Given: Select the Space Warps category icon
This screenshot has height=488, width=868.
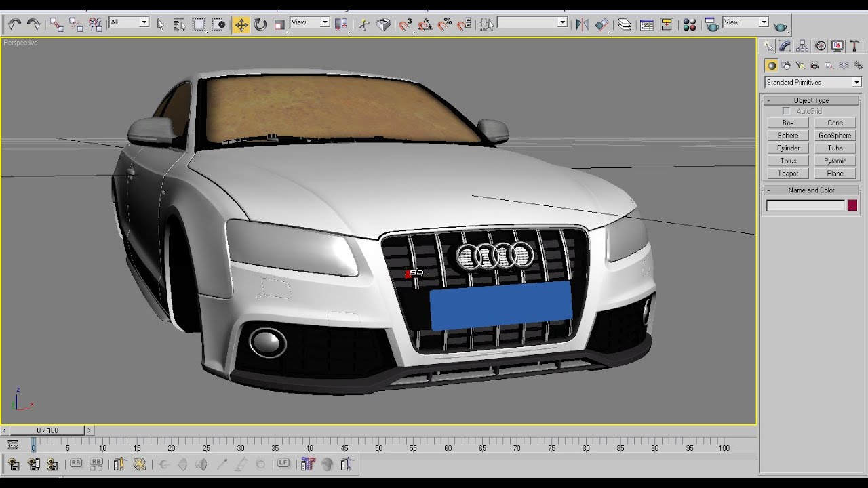Looking at the screenshot, I should pos(844,66).
